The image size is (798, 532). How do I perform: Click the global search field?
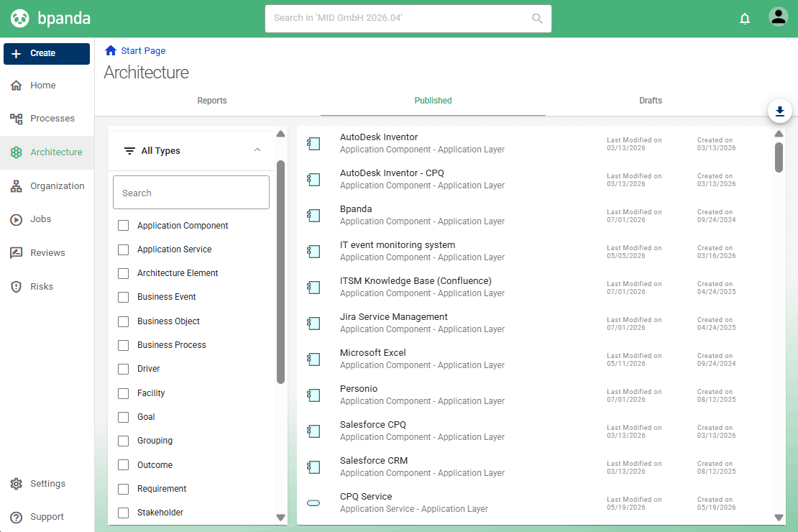click(x=408, y=19)
